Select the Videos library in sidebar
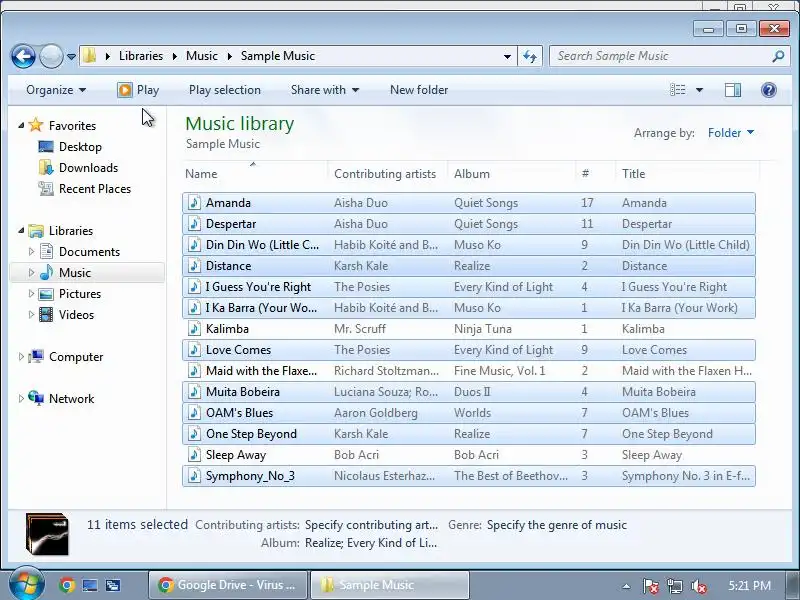Image resolution: width=800 pixels, height=600 pixels. [76, 314]
